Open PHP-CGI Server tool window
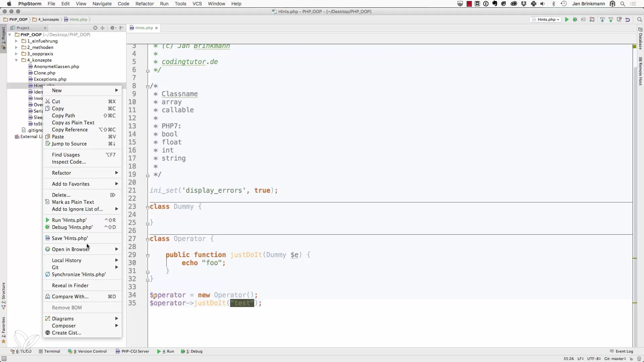 pyautogui.click(x=132, y=351)
